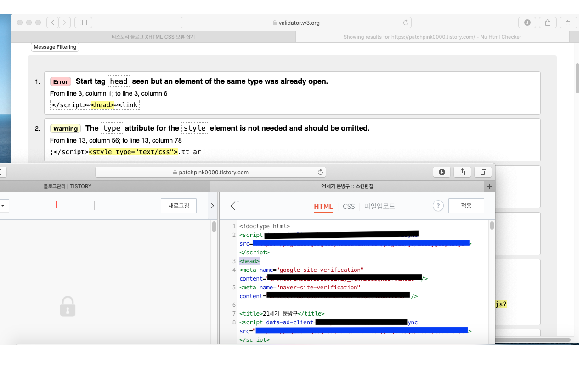
Task: Open downloads in the validator Safari window
Action: pos(527,22)
